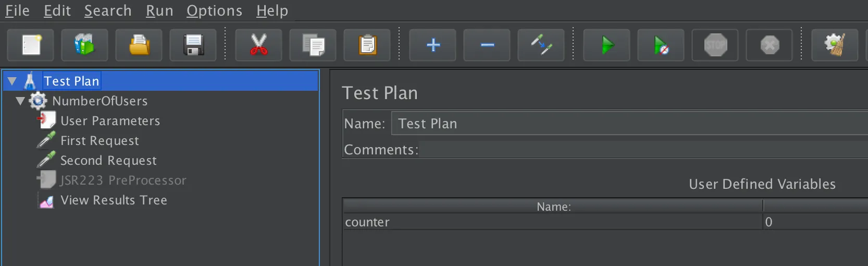Open the Options menu
Screen dimensions: 868x266
[x=214, y=11]
